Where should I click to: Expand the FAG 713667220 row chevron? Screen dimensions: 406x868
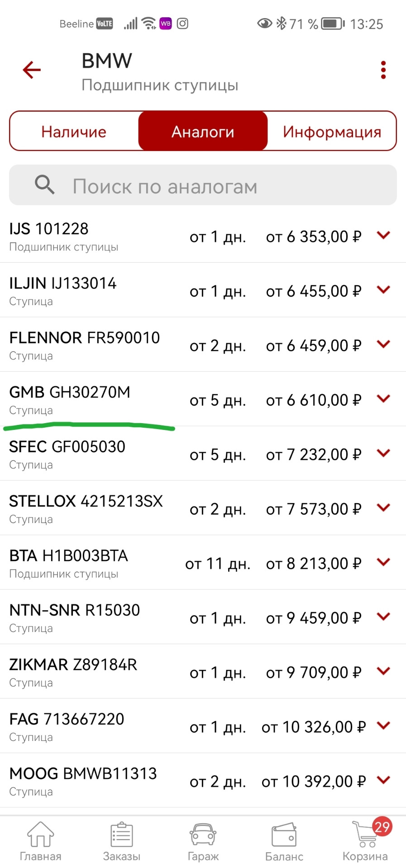(383, 726)
